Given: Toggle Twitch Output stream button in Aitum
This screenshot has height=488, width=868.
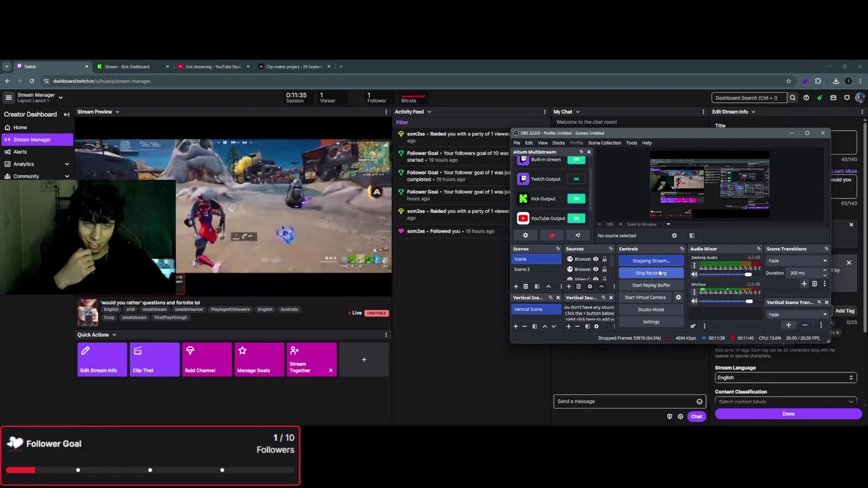Looking at the screenshot, I should 576,179.
